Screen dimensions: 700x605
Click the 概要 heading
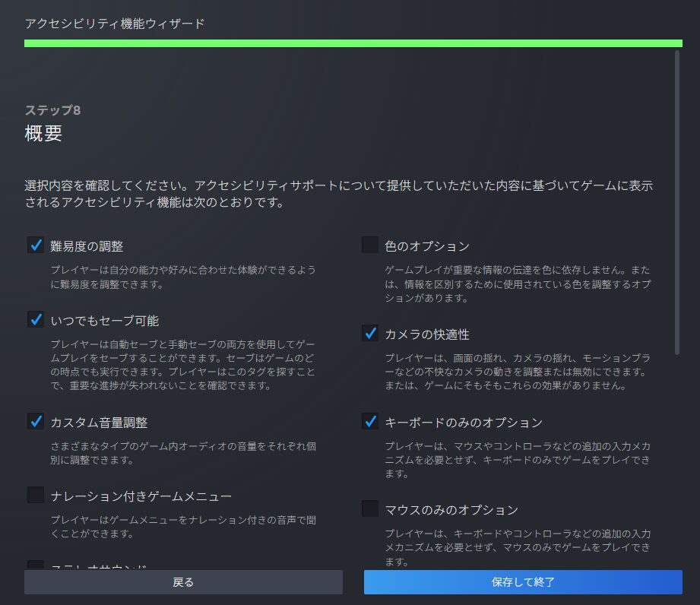coord(43,134)
